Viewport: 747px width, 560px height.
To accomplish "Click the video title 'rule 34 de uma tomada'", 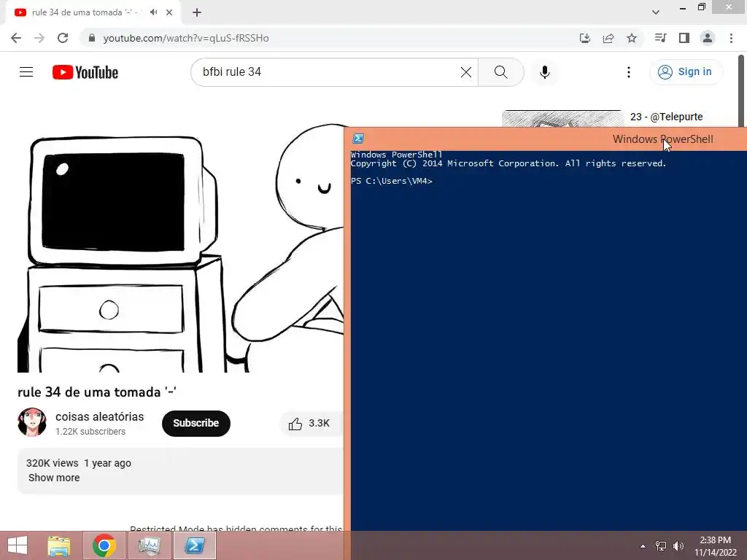I will coord(97,392).
